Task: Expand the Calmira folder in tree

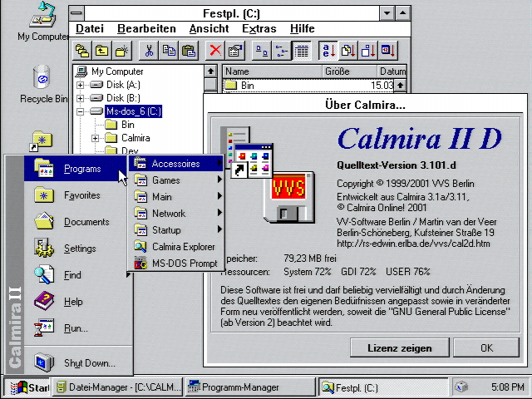Action: [96, 138]
